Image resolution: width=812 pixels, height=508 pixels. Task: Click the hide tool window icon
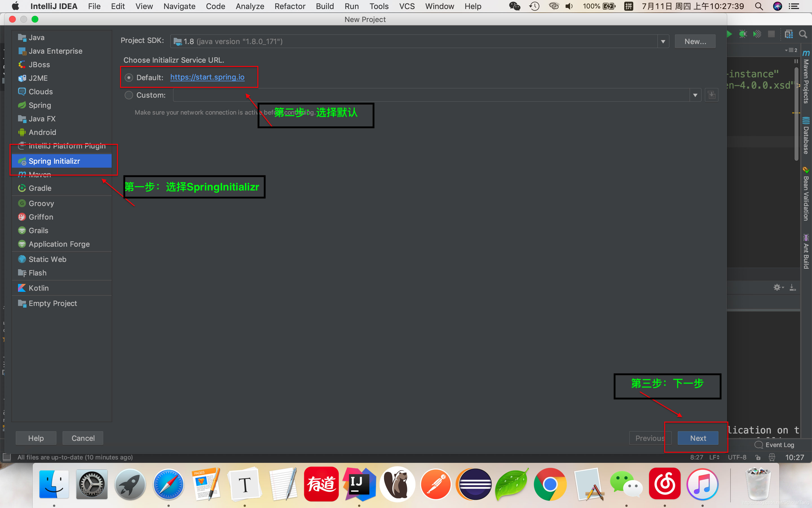[793, 287]
